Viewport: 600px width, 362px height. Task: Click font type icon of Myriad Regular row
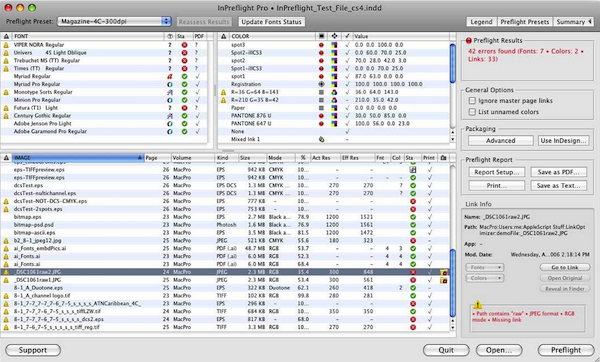click(x=170, y=76)
